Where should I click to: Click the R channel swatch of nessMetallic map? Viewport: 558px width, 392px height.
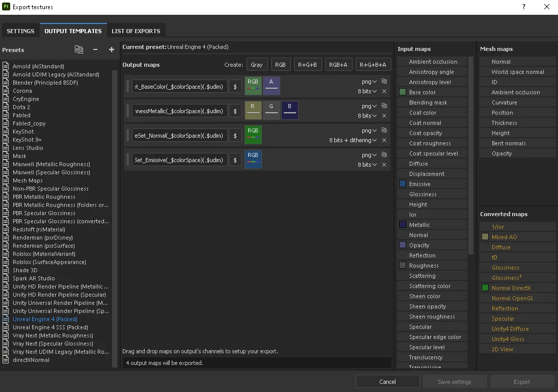click(253, 111)
